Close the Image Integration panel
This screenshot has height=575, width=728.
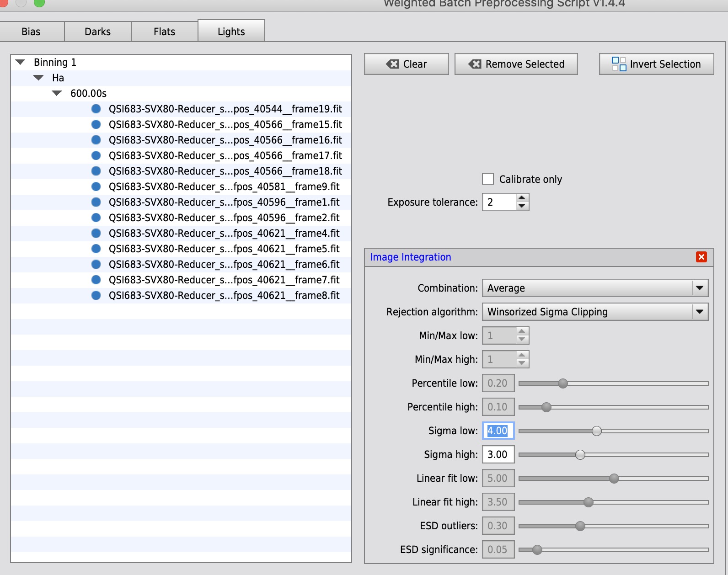click(x=701, y=257)
